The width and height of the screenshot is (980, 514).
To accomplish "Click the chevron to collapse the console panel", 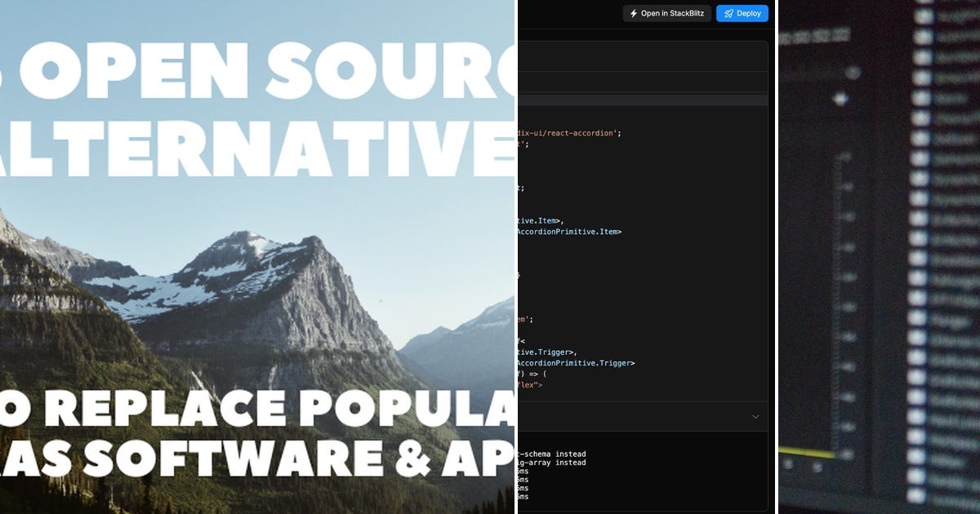I will click(755, 417).
